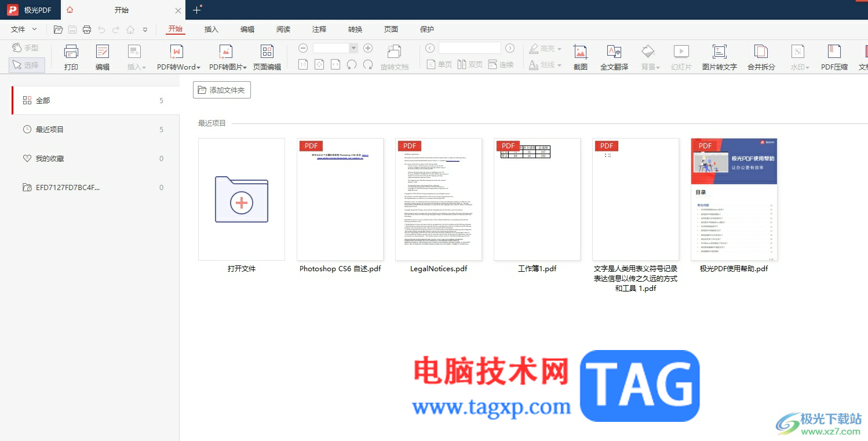The width and height of the screenshot is (868, 441).
Task: Click the actual size 1:1 icon
Action: tap(303, 64)
